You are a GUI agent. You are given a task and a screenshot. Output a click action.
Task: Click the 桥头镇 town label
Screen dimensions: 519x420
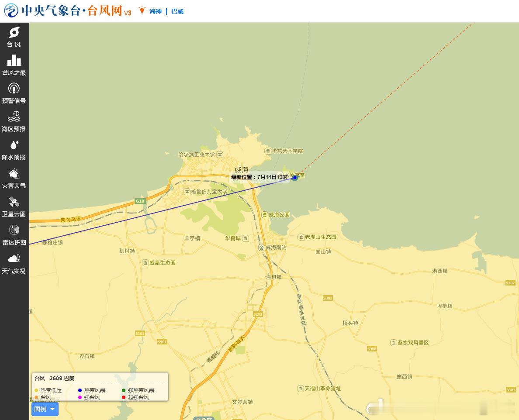pos(350,323)
